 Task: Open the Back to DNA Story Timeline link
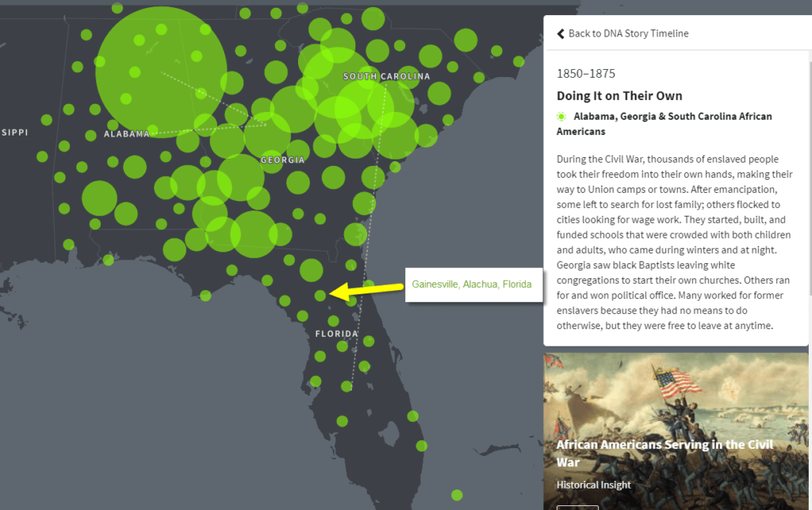(628, 33)
